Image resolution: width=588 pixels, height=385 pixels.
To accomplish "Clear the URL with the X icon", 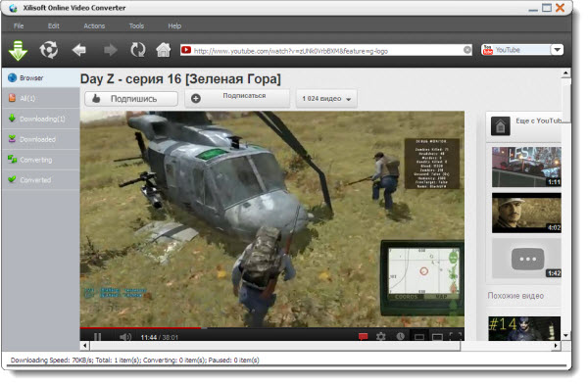I will [467, 50].
